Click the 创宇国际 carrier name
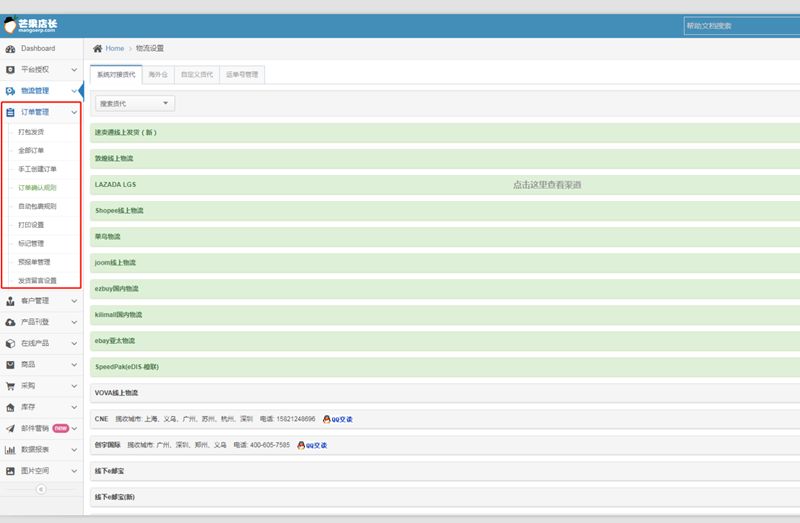The image size is (800, 523). (x=107, y=445)
